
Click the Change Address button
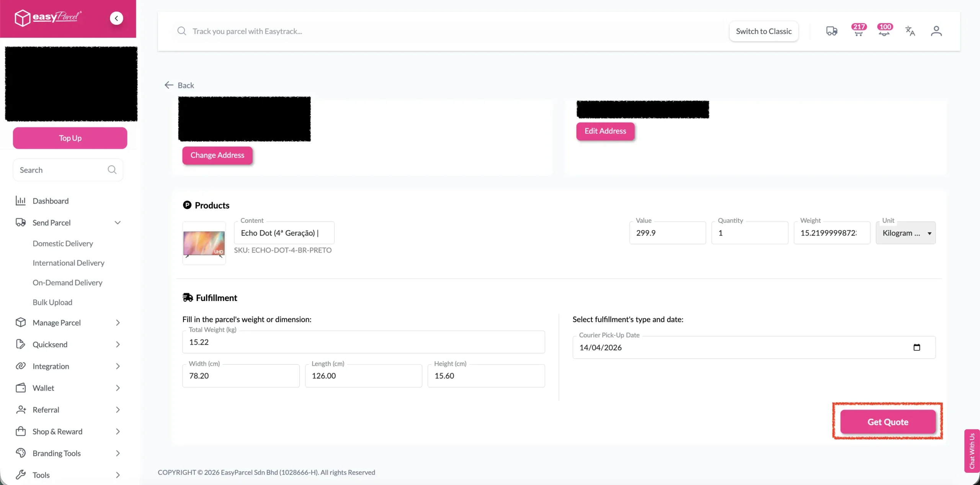pos(217,155)
